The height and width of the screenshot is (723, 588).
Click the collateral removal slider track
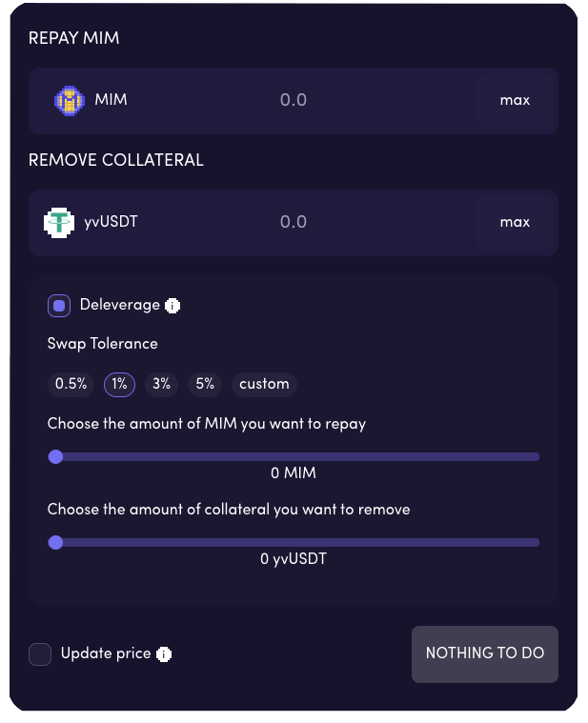click(x=295, y=543)
